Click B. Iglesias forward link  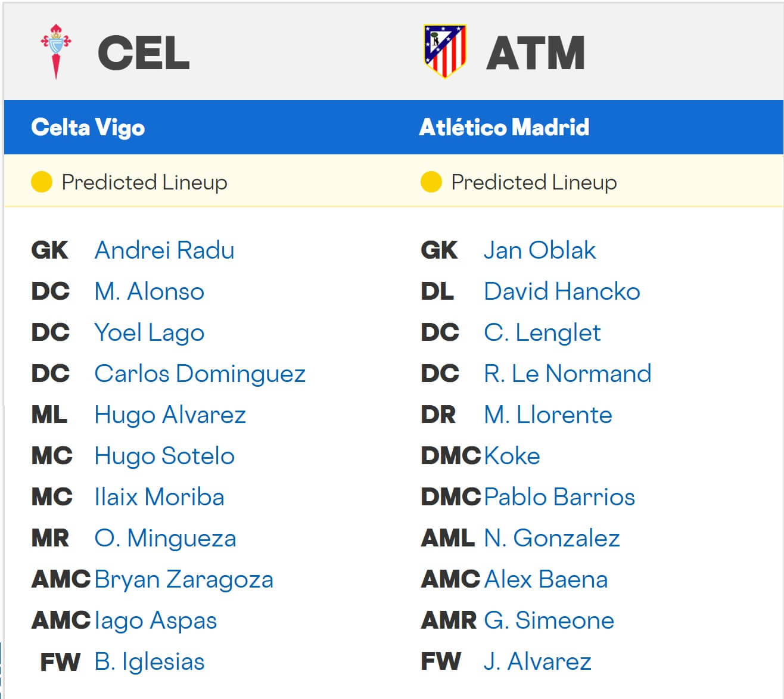pos(150,661)
